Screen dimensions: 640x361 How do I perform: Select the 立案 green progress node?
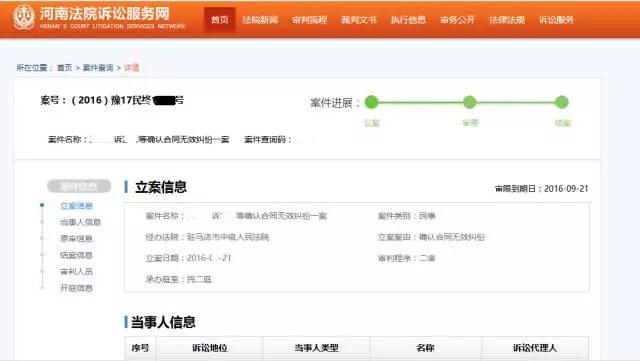coord(371,102)
